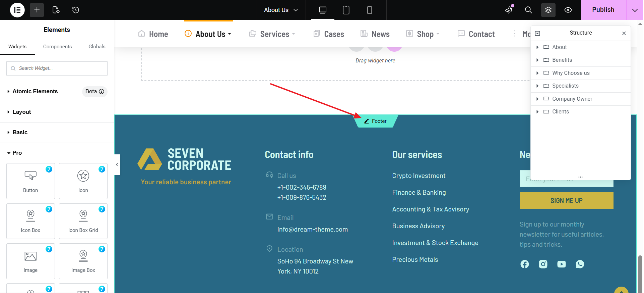Click the add element plus icon
Screen dimensions: 644x293
(37, 10)
